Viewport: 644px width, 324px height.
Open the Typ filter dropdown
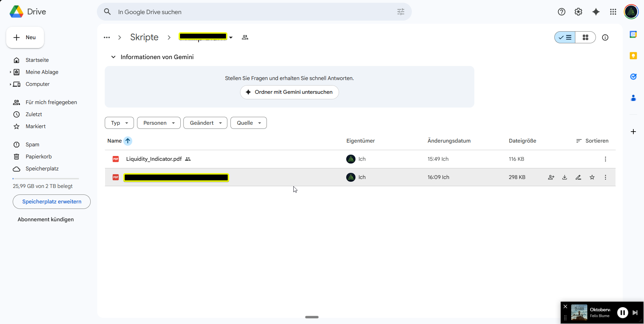pyautogui.click(x=119, y=123)
